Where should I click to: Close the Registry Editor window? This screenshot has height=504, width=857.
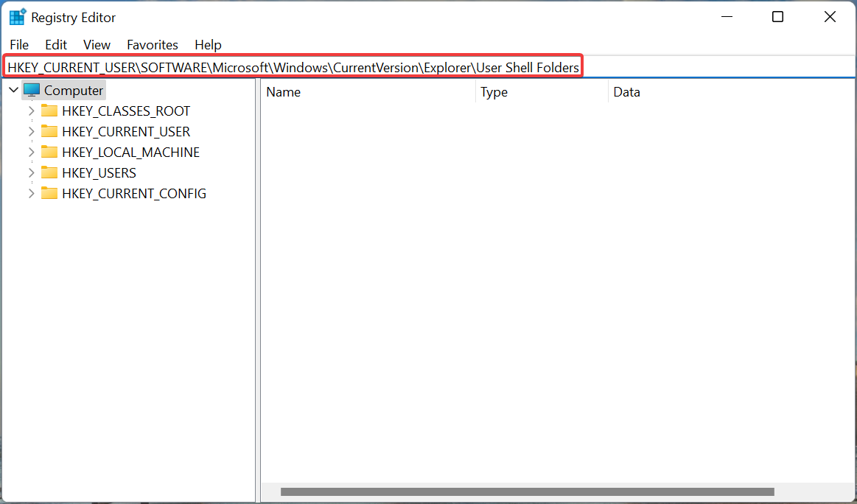pos(830,17)
